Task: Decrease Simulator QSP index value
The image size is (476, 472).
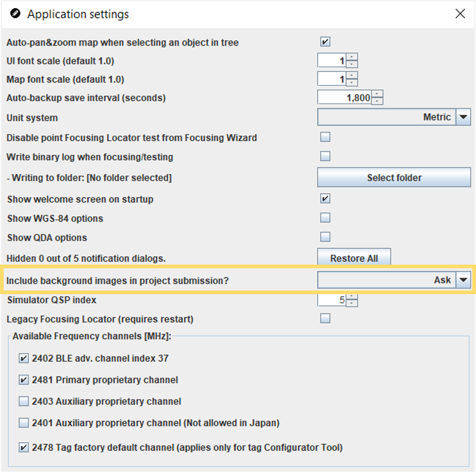Action: (352, 303)
